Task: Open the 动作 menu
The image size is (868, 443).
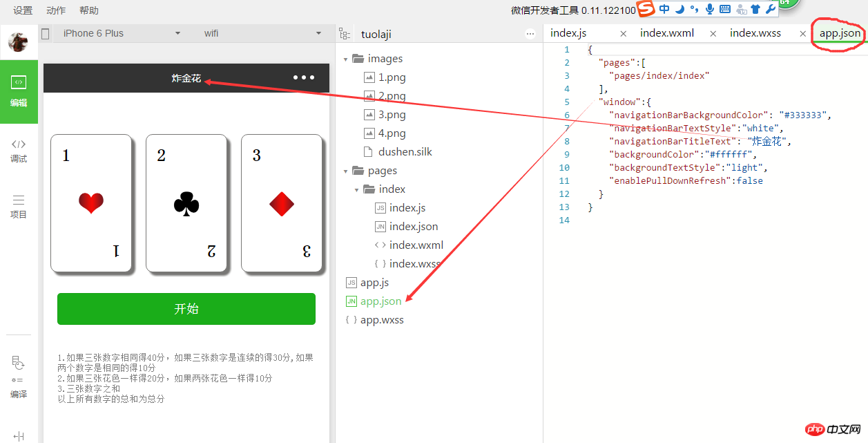Action: click(x=56, y=10)
